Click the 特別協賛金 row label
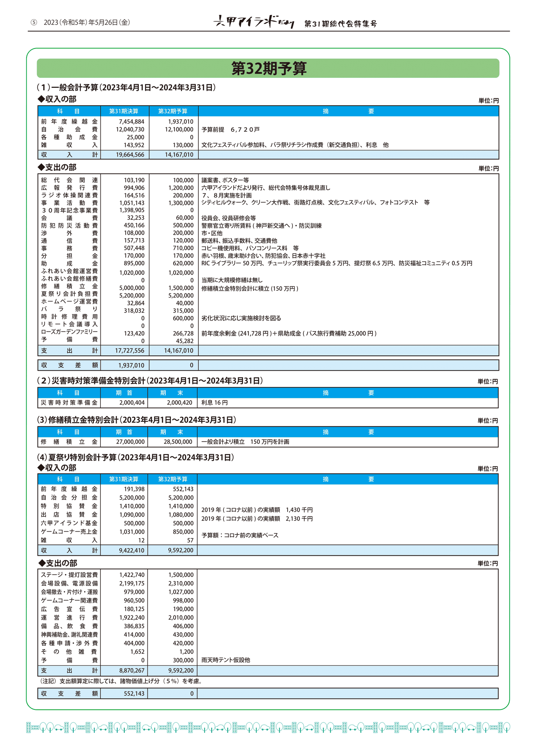Screen dimensions: 535x756 click(69, 506)
